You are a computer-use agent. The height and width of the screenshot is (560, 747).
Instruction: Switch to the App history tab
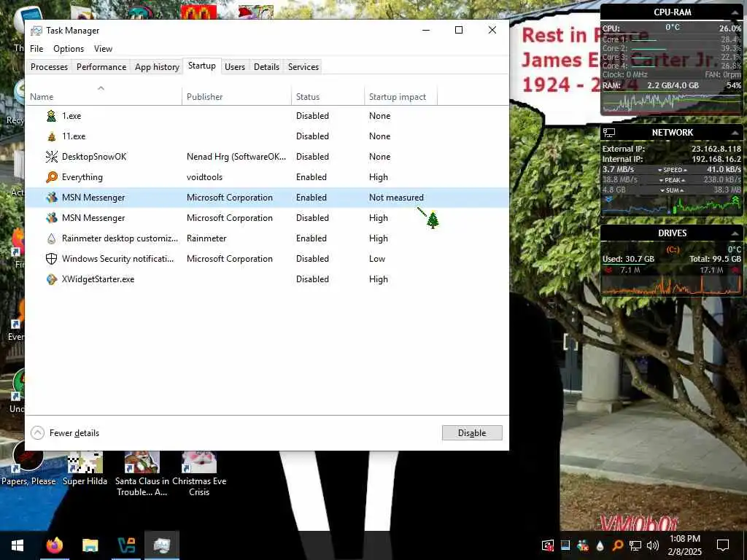(157, 67)
